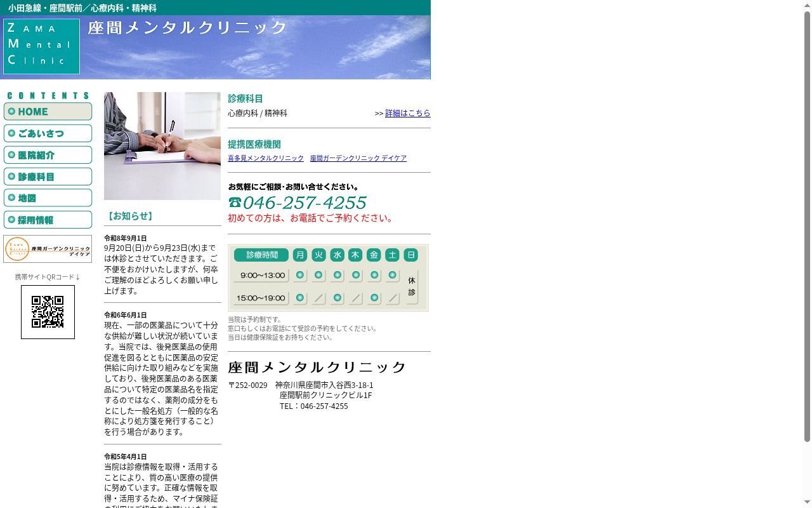812x508 pixels.
Task: Click the 木 day icon in schedule
Action: [355, 255]
